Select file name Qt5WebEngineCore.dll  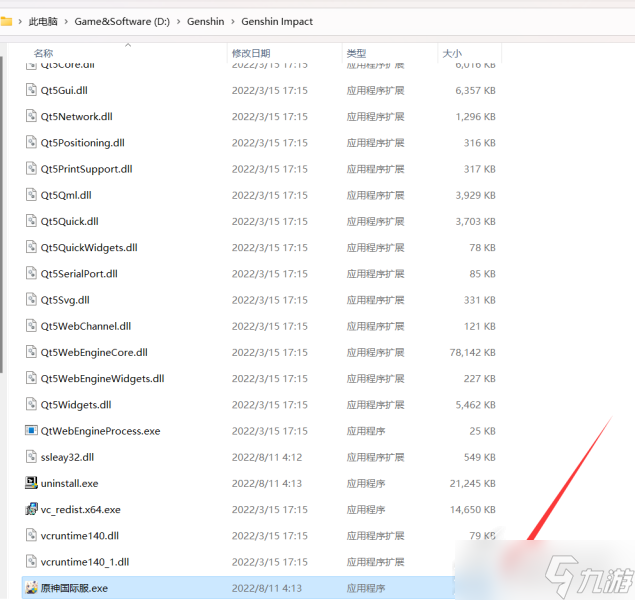[94, 352]
